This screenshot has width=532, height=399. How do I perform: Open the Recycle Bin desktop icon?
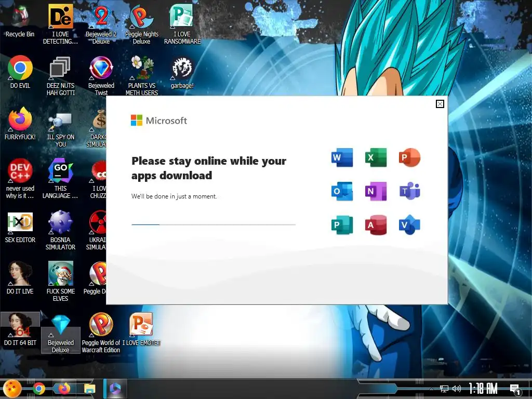pyautogui.click(x=20, y=20)
